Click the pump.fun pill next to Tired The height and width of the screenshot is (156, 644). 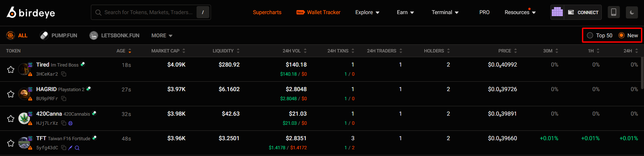(x=83, y=64)
